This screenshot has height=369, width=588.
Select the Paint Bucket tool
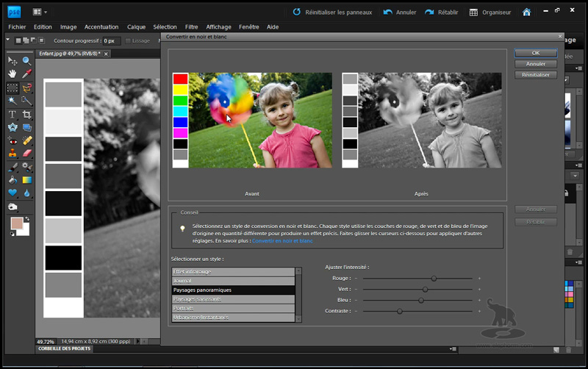pyautogui.click(x=12, y=180)
